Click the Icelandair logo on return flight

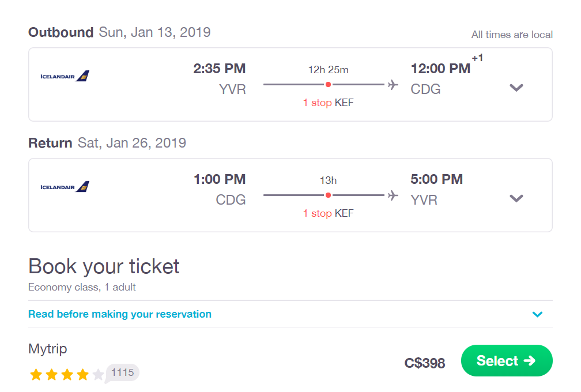click(65, 187)
